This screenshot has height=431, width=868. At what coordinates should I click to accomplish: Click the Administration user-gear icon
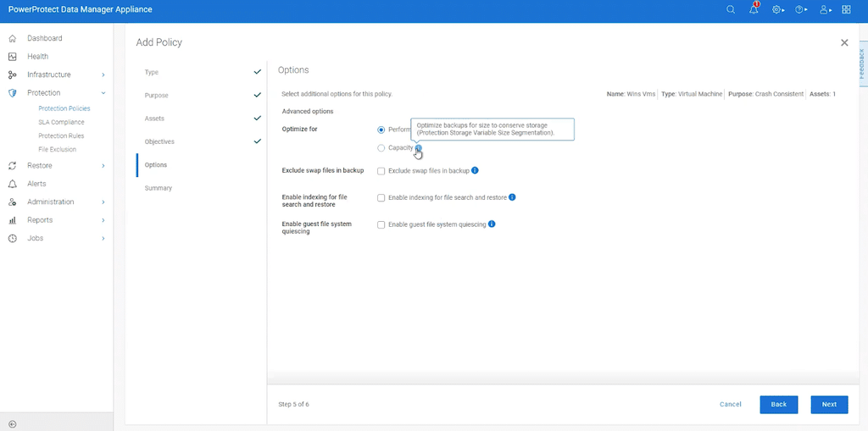tap(13, 202)
